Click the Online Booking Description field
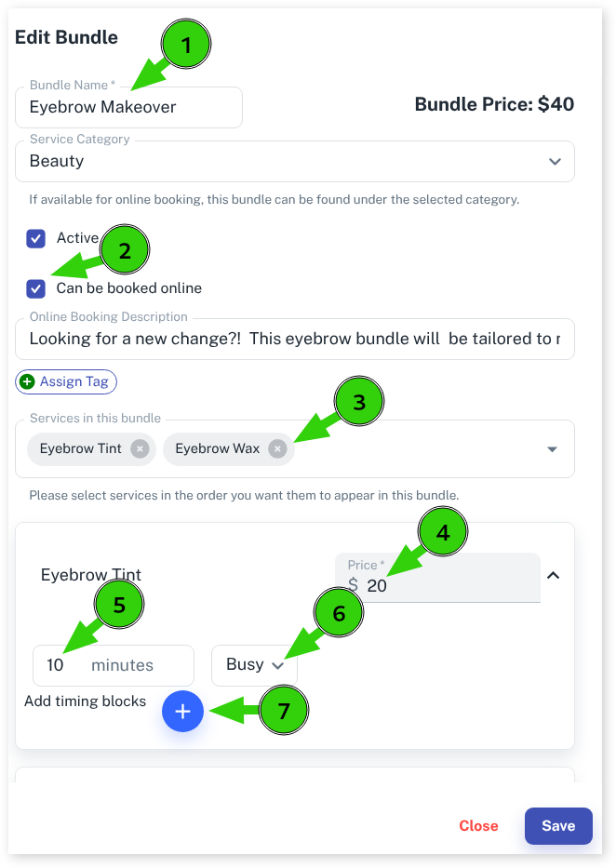 click(294, 339)
